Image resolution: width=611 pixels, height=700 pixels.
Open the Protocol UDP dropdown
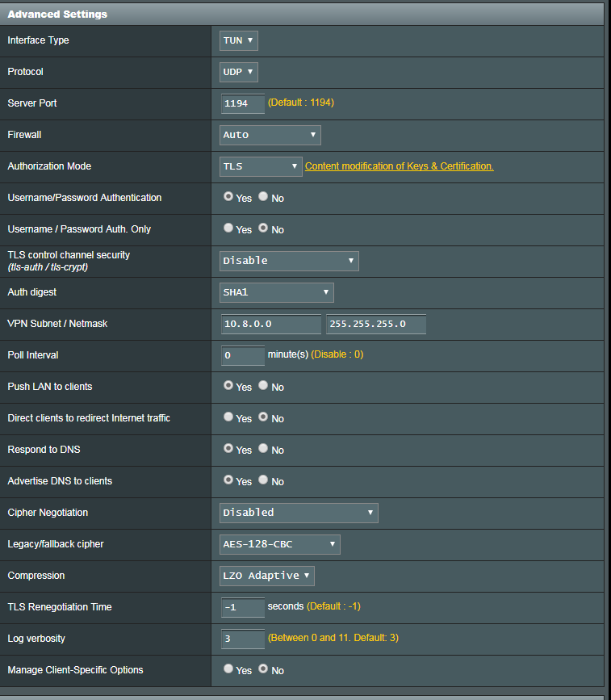[x=239, y=72]
